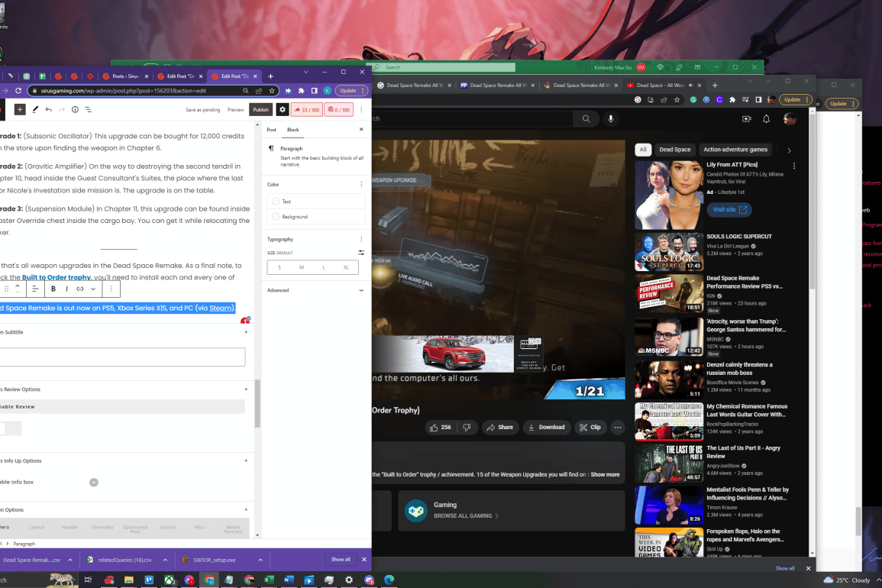Click the Publish button
The image size is (882, 588).
pos(260,110)
